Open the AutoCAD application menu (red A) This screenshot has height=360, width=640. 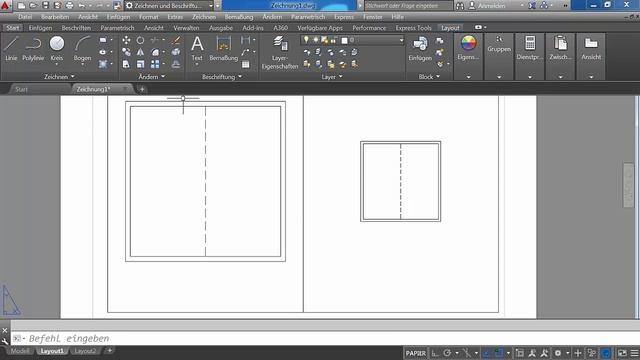click(5, 5)
